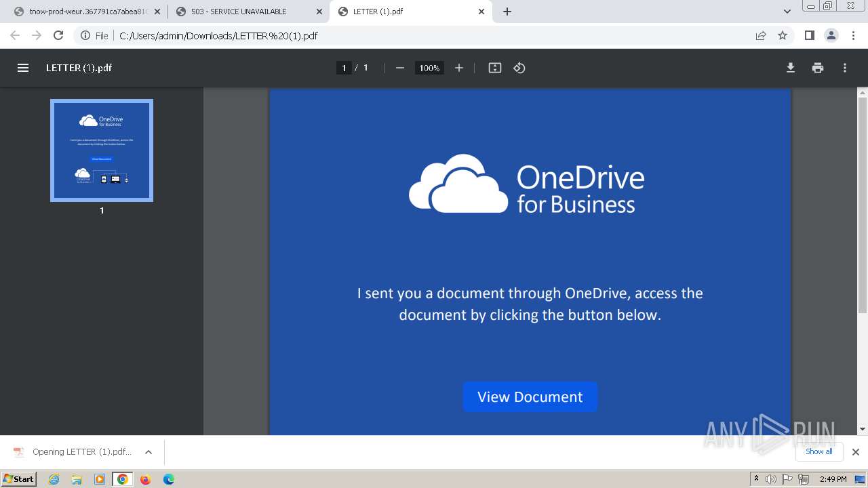This screenshot has width=868, height=488.
Task: View site information File icon
Action: click(95, 36)
